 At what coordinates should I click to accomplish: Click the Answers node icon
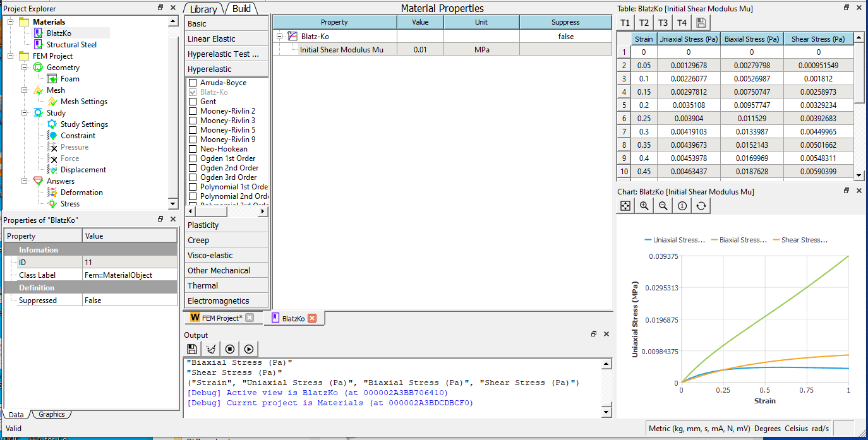click(39, 181)
